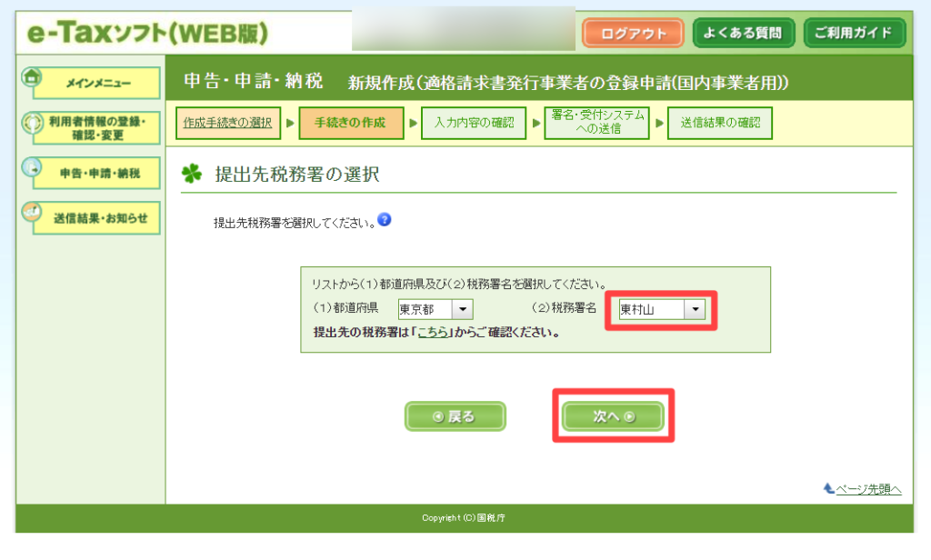Click the blue help question mark icon

pos(385,220)
